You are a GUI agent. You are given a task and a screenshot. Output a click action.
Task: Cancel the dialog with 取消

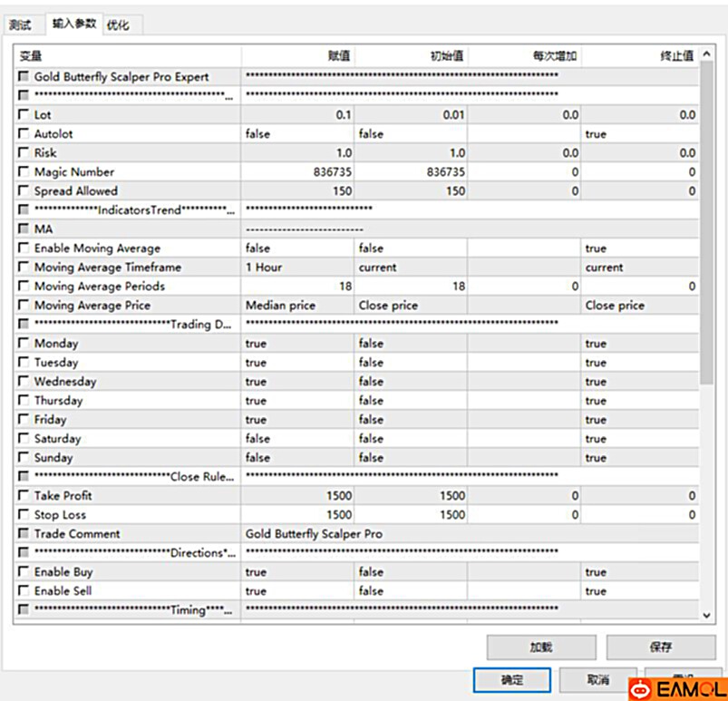tap(597, 679)
